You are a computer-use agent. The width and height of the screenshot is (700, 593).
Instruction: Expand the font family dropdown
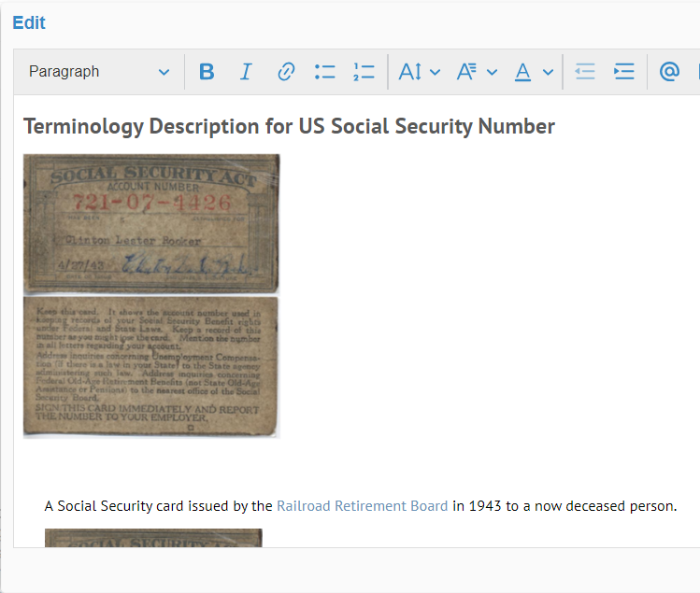pos(476,72)
